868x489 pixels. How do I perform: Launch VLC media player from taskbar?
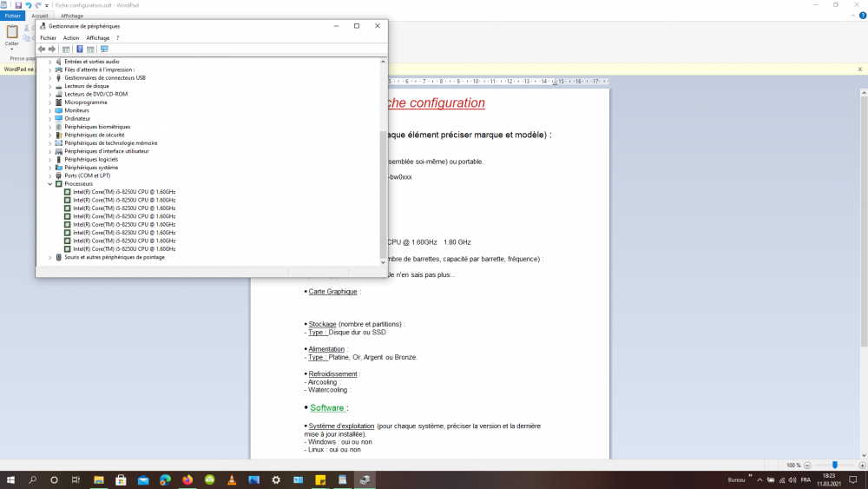pos(232,479)
